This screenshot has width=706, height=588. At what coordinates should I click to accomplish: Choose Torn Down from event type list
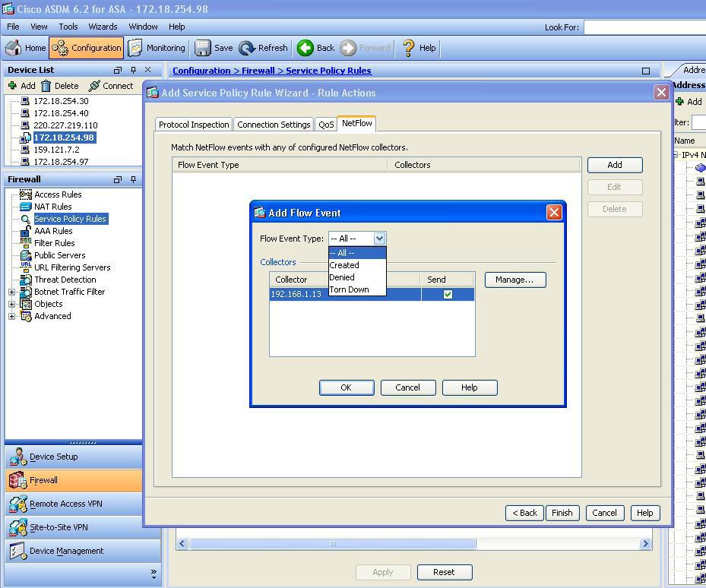click(357, 289)
